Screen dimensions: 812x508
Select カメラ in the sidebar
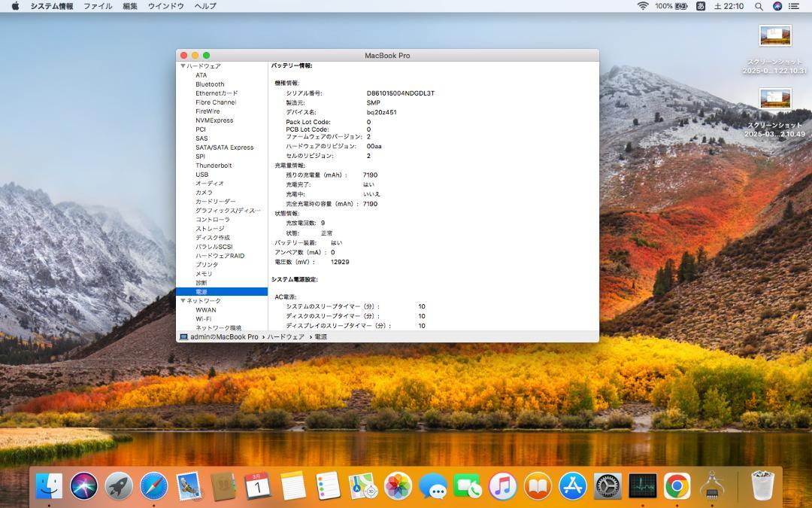pyautogui.click(x=204, y=193)
